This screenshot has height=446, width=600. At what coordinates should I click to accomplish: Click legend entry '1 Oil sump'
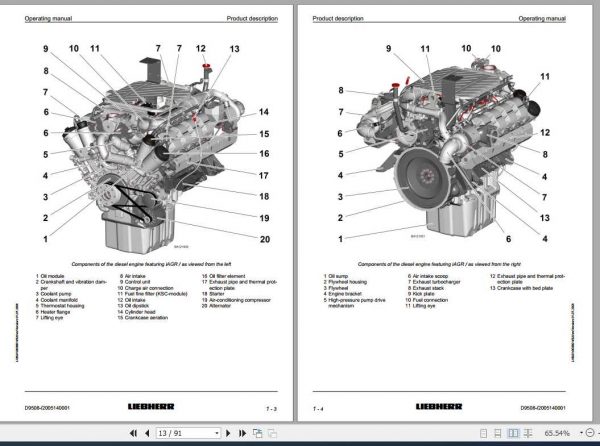pyautogui.click(x=336, y=276)
